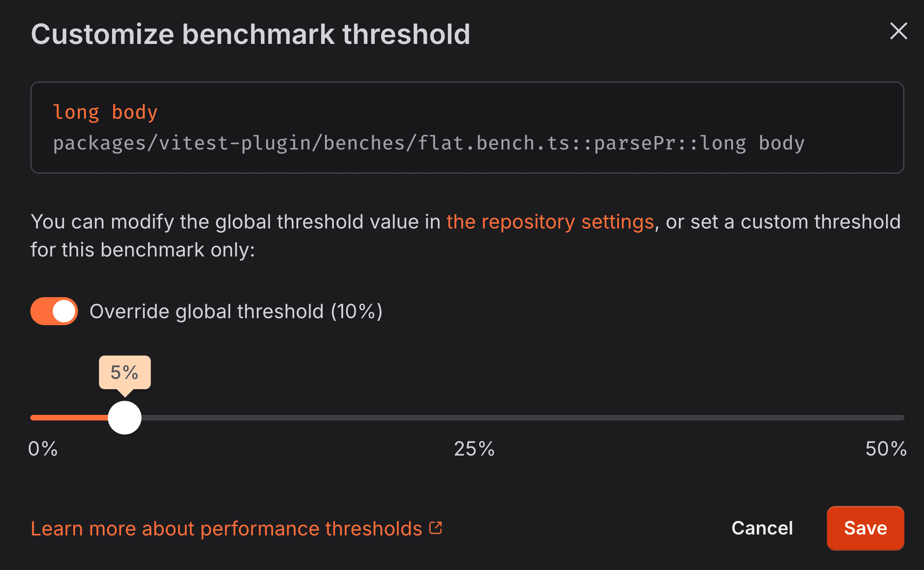Click the 25% label under the slider
This screenshot has width=924, height=570.
(473, 449)
